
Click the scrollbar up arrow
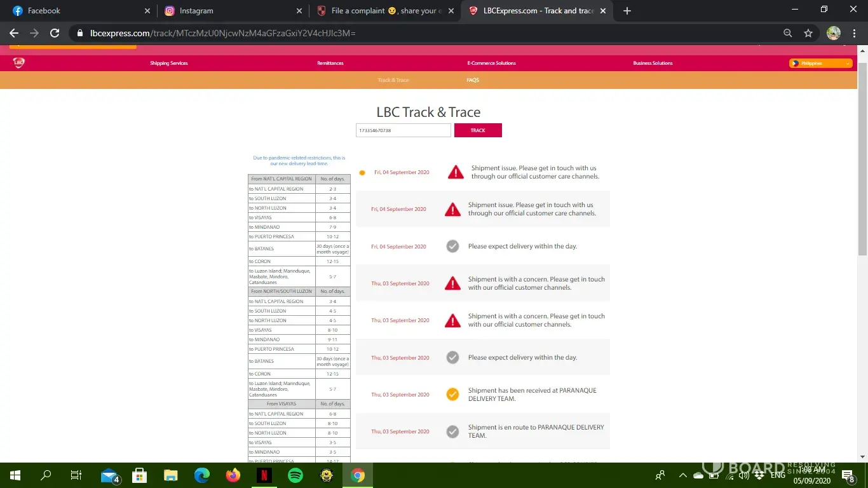(x=863, y=51)
